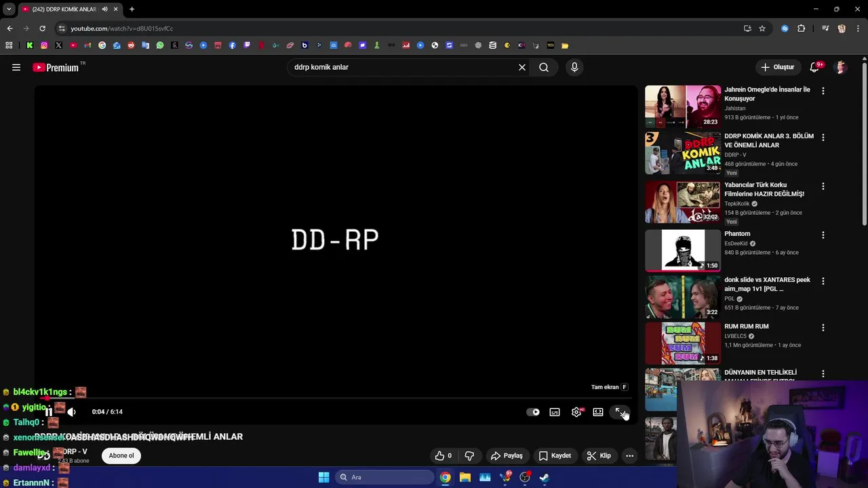This screenshot has width=868, height=488.
Task: Toggle subtitles in the player
Action: click(x=555, y=411)
